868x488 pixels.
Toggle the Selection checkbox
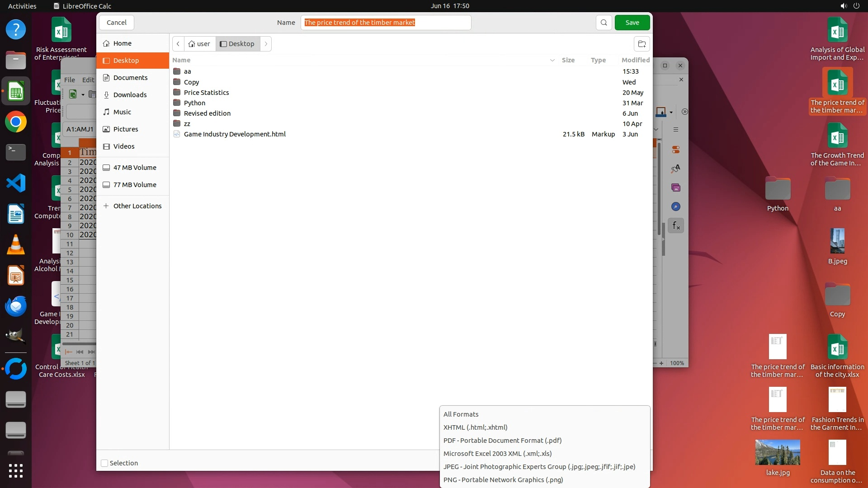click(x=104, y=463)
